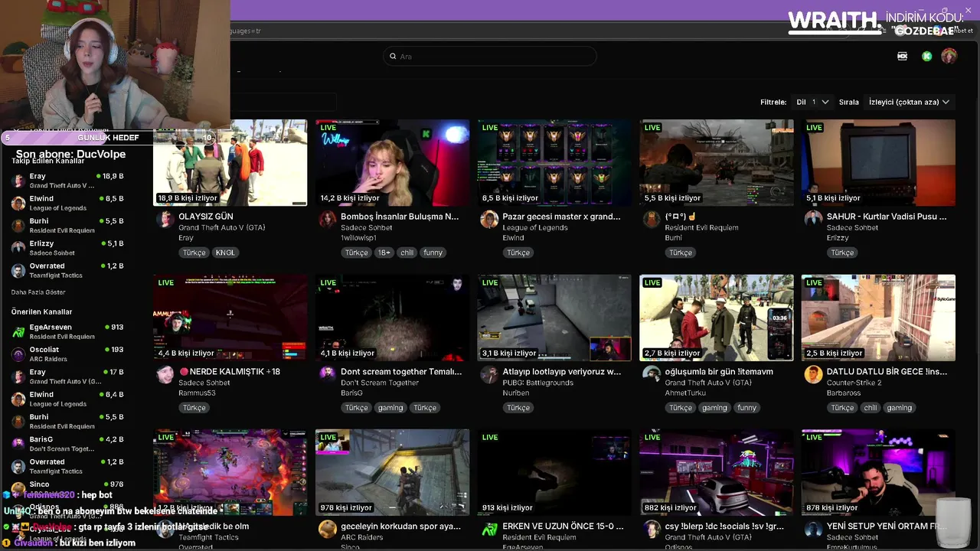Open Erlizzy Sadece Sohbet channel in sidebar
The width and height of the screenshot is (980, 551).
pos(67,248)
